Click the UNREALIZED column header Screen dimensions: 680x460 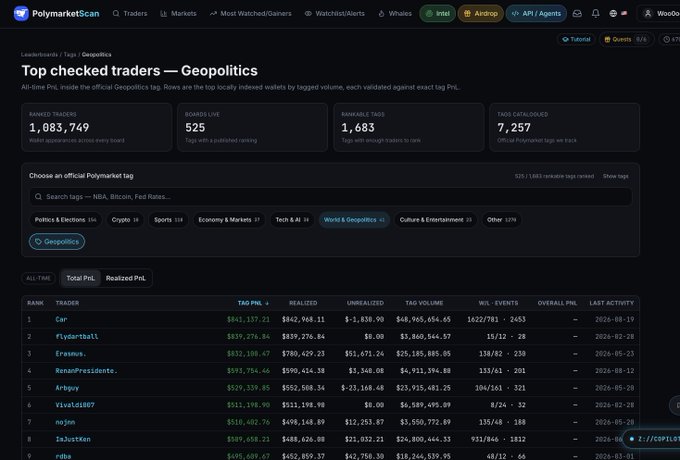365,303
